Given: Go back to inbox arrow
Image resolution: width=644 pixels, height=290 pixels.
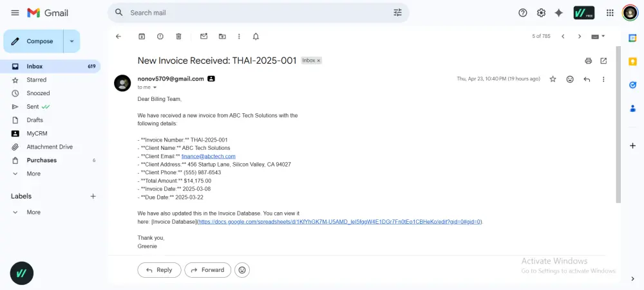Looking at the screenshot, I should click(118, 37).
